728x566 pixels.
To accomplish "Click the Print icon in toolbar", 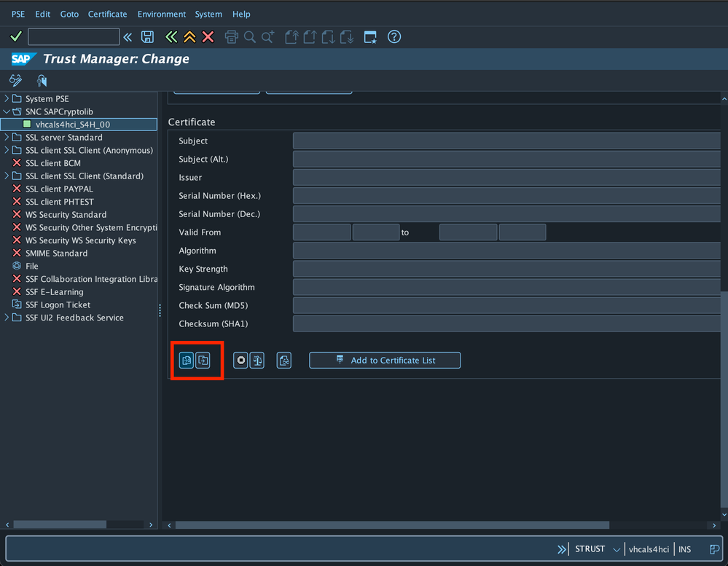I will 231,36.
